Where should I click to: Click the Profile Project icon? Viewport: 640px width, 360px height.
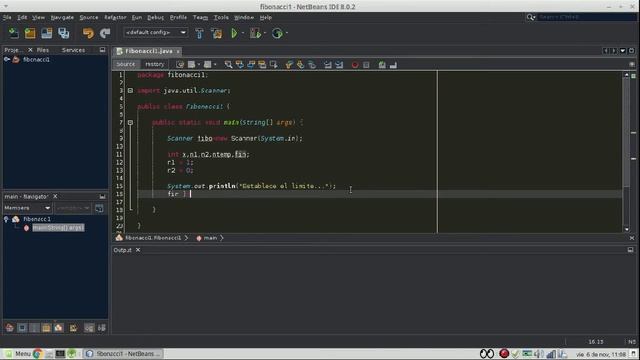(277, 33)
